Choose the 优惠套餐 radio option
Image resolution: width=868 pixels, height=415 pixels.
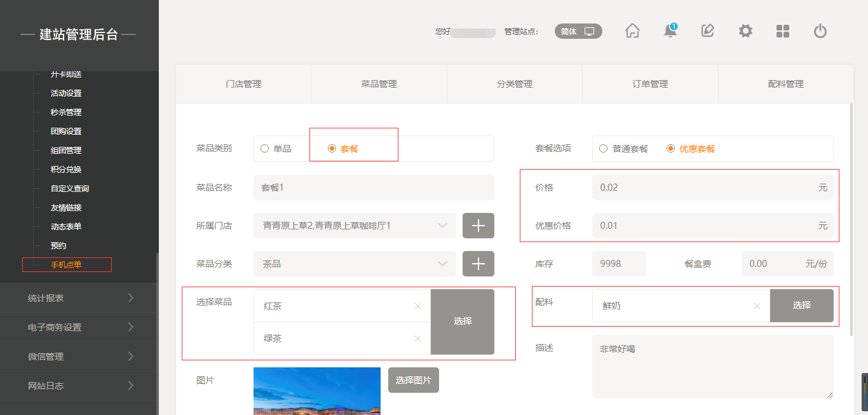click(x=670, y=149)
